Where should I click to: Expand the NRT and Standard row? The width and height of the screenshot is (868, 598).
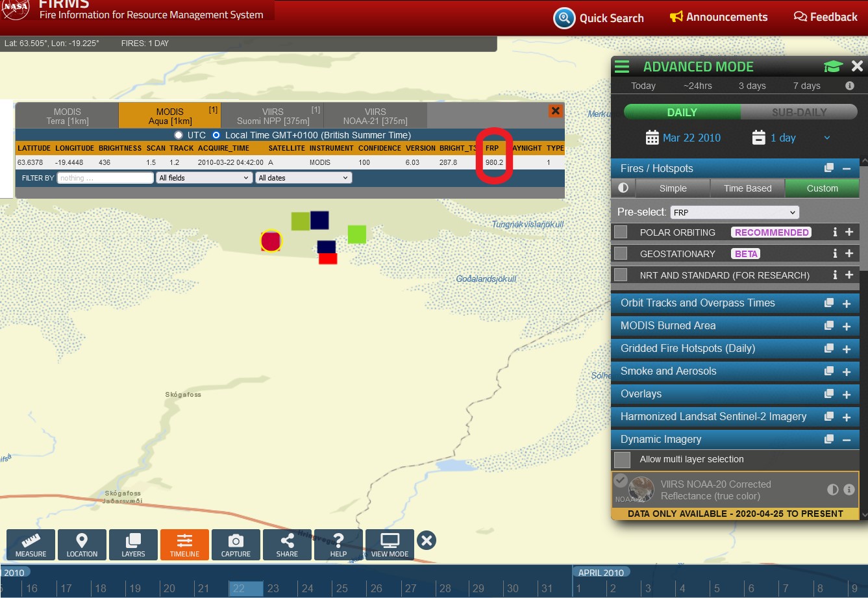[x=849, y=275]
